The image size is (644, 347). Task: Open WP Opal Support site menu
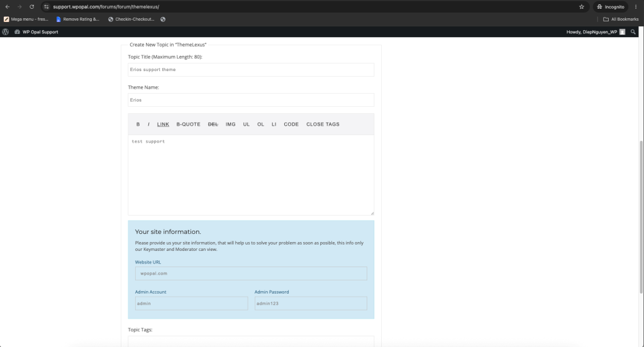(36, 31)
